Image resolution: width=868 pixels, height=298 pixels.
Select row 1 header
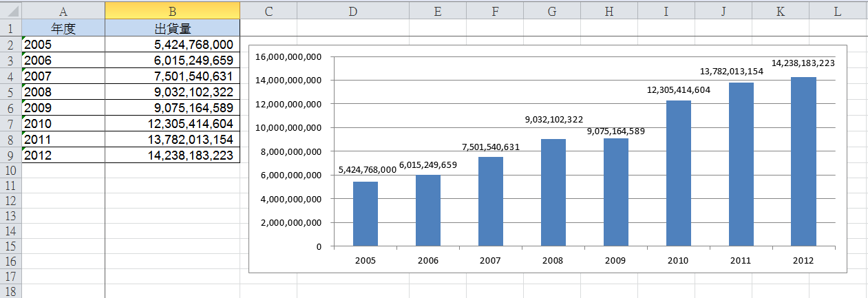[11, 28]
